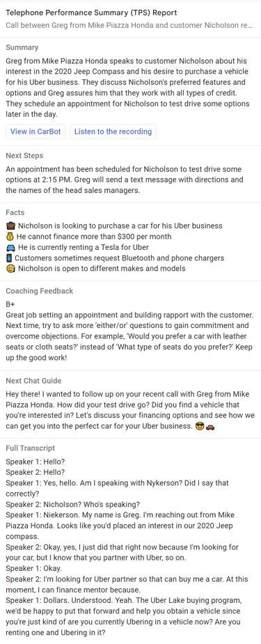Click the money bag emoji icon
The width and height of the screenshot is (261, 644).
[x=10, y=237]
